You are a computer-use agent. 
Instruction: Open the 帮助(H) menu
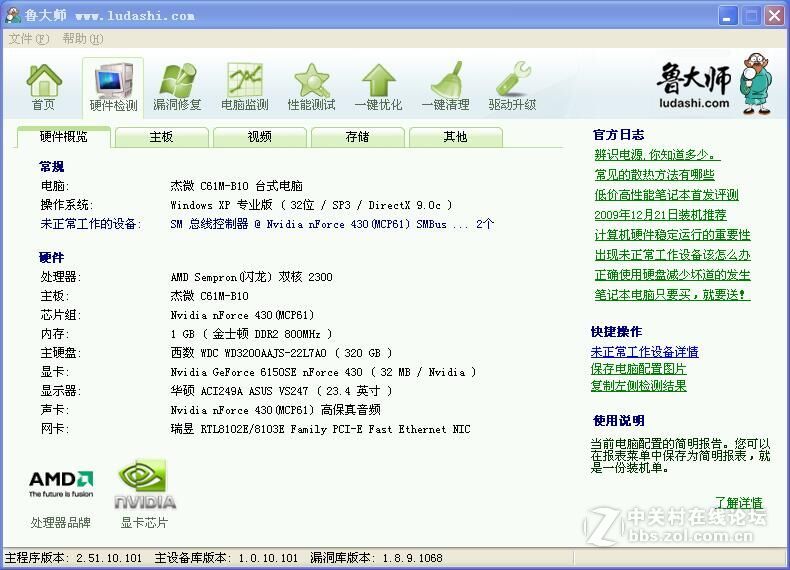83,39
